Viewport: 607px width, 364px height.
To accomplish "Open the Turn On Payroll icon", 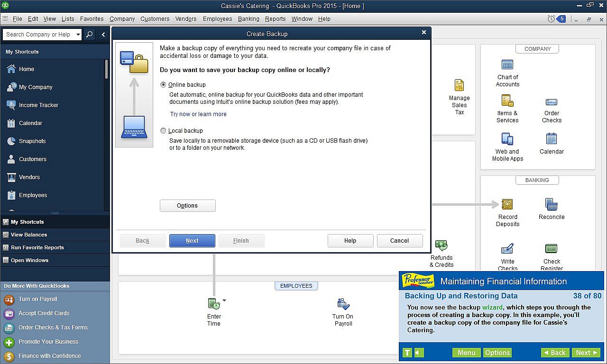I will coord(343,304).
